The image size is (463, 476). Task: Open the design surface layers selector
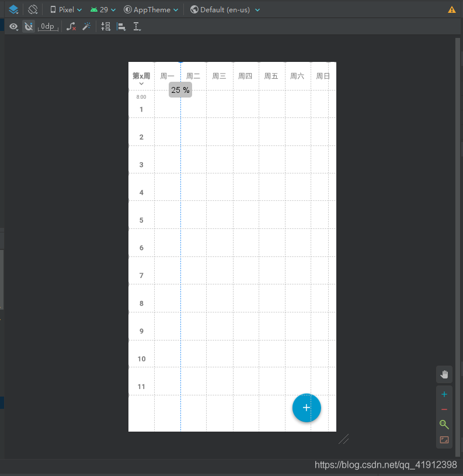coord(13,10)
